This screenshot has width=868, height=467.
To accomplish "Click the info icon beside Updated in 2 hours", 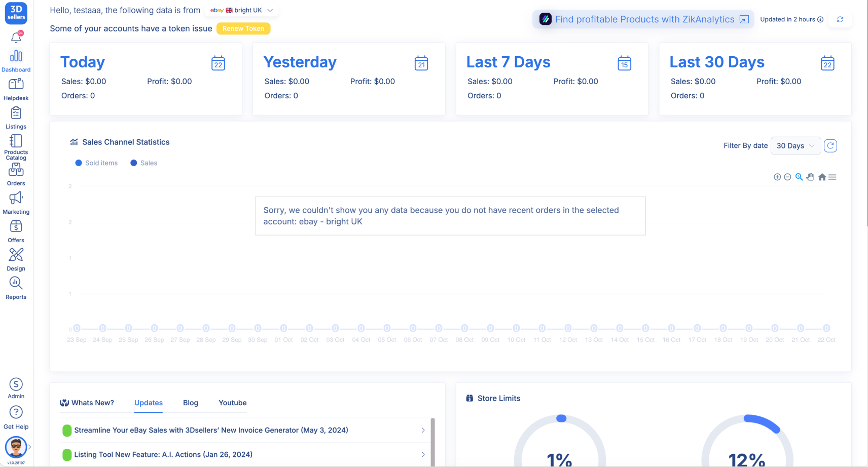I will (x=820, y=19).
